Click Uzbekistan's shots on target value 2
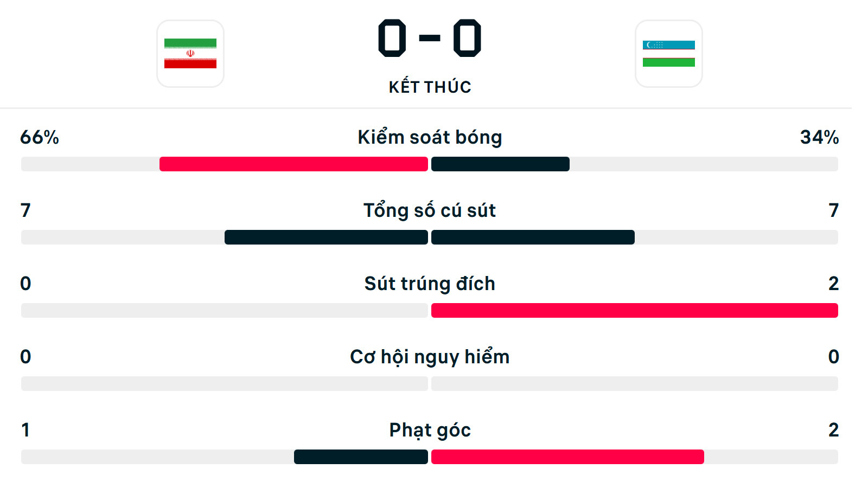868x488 pixels. [833, 284]
